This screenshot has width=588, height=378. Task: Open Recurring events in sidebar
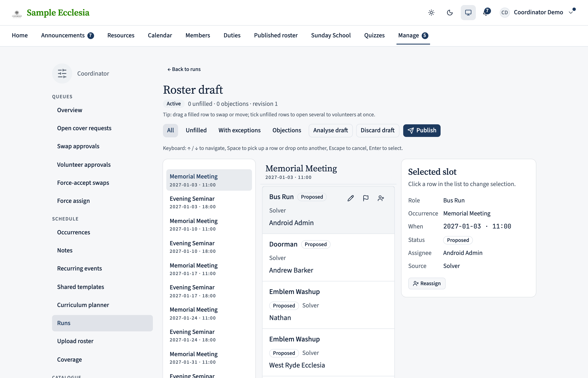(x=102, y=269)
